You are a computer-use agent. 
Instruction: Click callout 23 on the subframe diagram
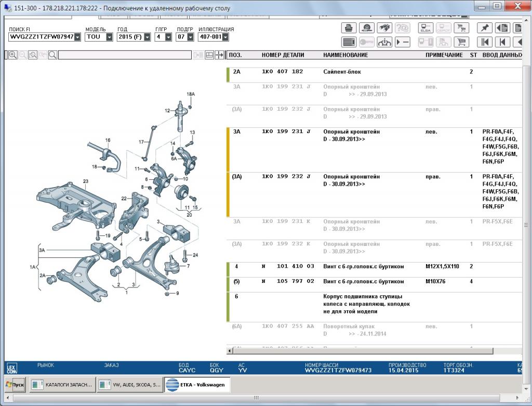point(86,181)
